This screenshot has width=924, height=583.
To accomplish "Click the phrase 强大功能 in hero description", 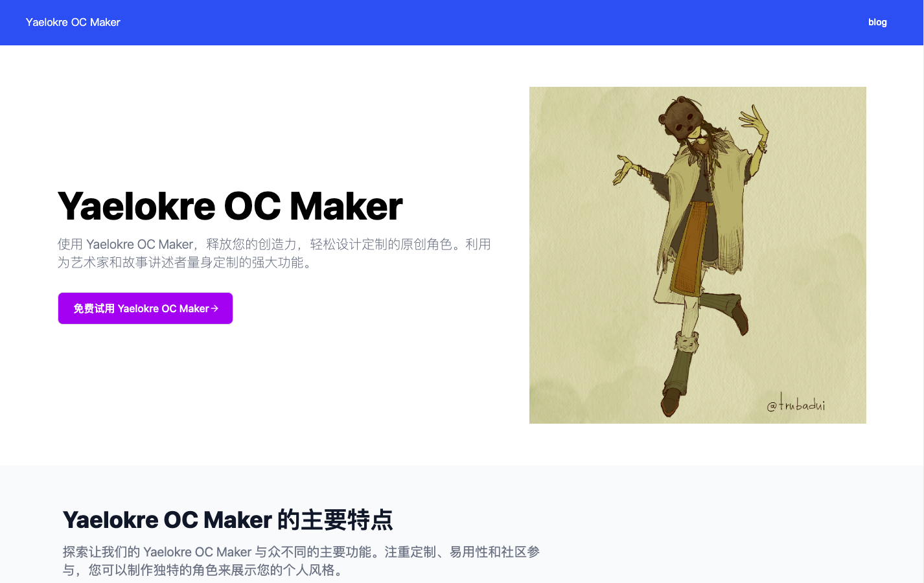I will [277, 262].
